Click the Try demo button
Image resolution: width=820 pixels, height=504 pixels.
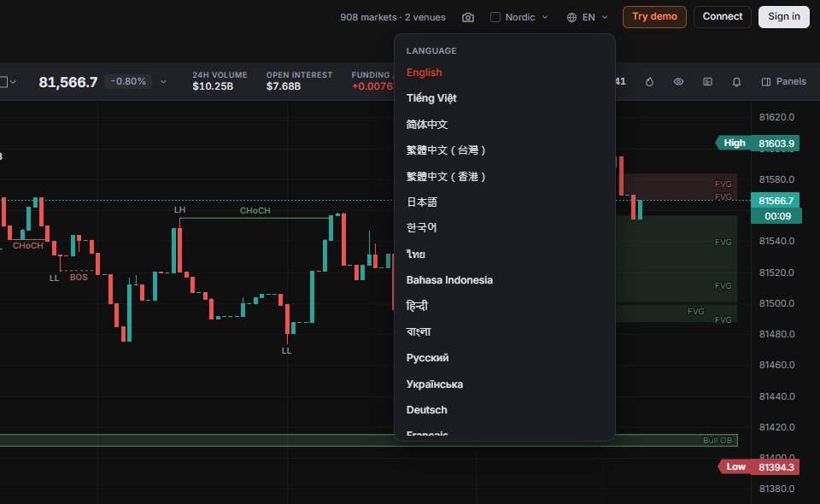[x=655, y=17]
